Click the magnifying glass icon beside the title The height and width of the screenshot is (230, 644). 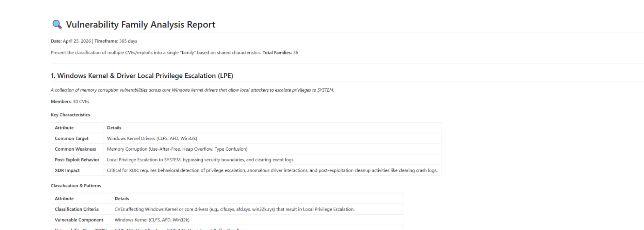pos(57,24)
